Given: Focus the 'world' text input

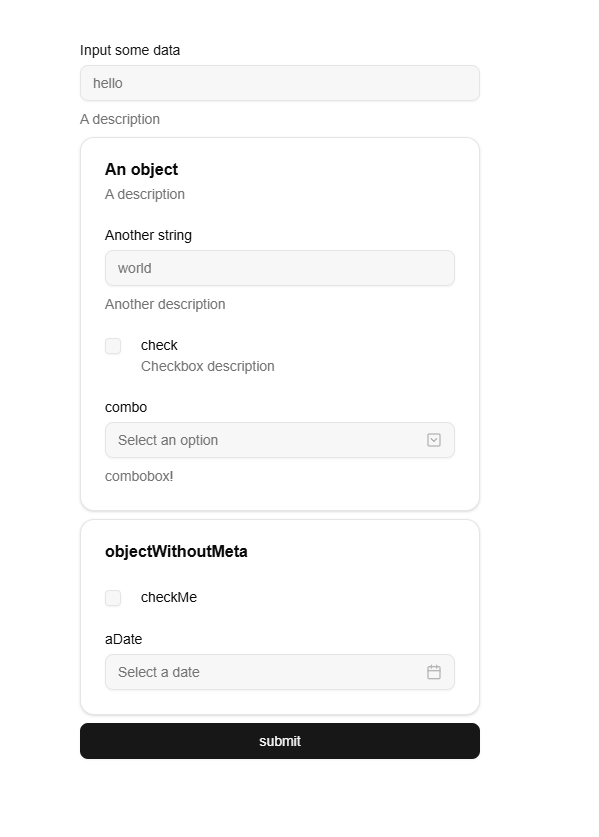Looking at the screenshot, I should click(x=280, y=268).
